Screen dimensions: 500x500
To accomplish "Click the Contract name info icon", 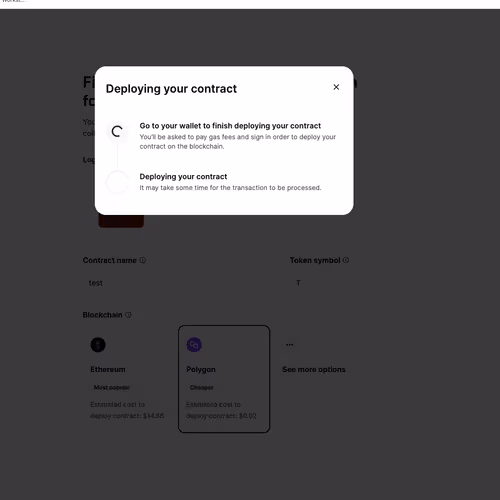I will tap(142, 260).
